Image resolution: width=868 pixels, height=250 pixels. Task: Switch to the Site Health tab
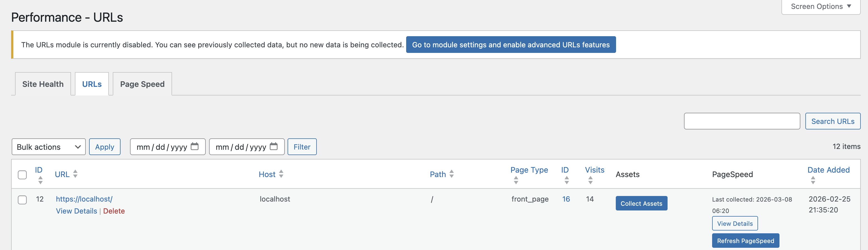pos(43,84)
